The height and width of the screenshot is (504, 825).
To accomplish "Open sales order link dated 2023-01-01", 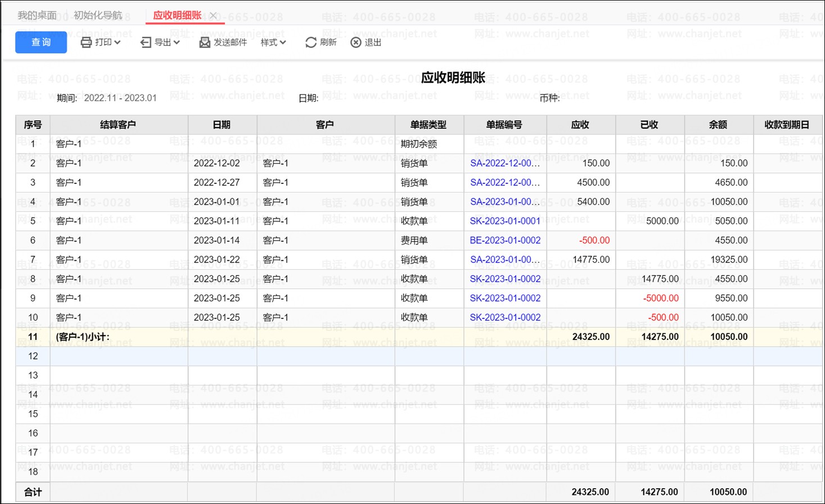I will pyautogui.click(x=505, y=202).
